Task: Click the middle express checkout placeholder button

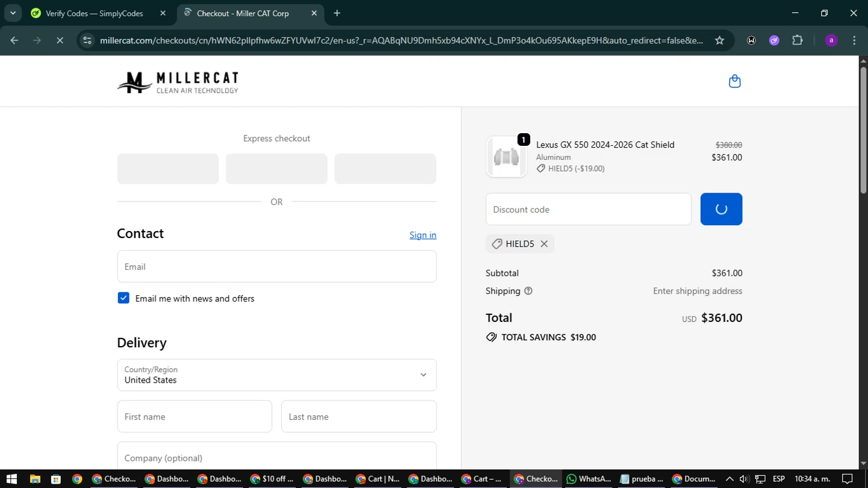Action: 277,168
